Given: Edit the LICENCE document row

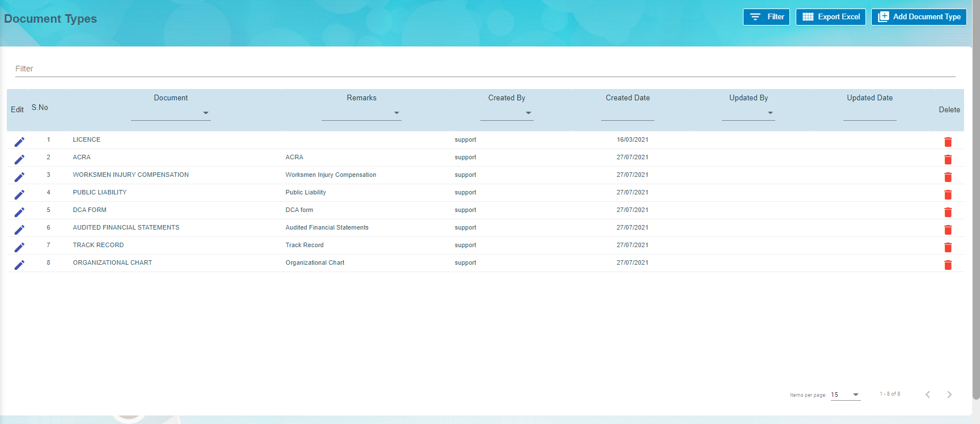Looking at the screenshot, I should [x=19, y=142].
